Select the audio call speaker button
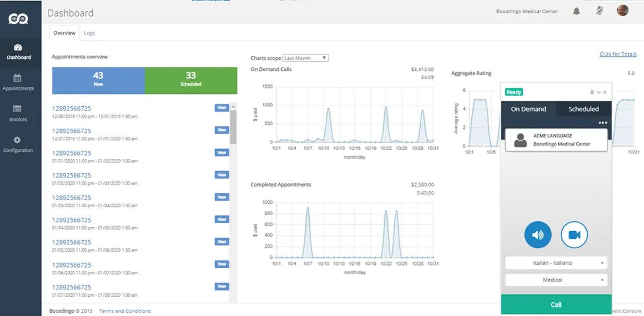This screenshot has width=644, height=316. tap(538, 234)
